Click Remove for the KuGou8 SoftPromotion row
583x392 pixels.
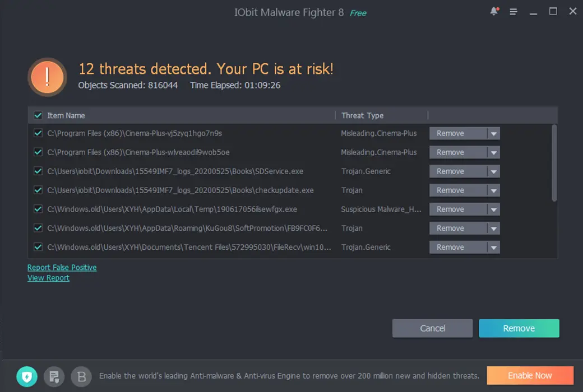pyautogui.click(x=458, y=228)
